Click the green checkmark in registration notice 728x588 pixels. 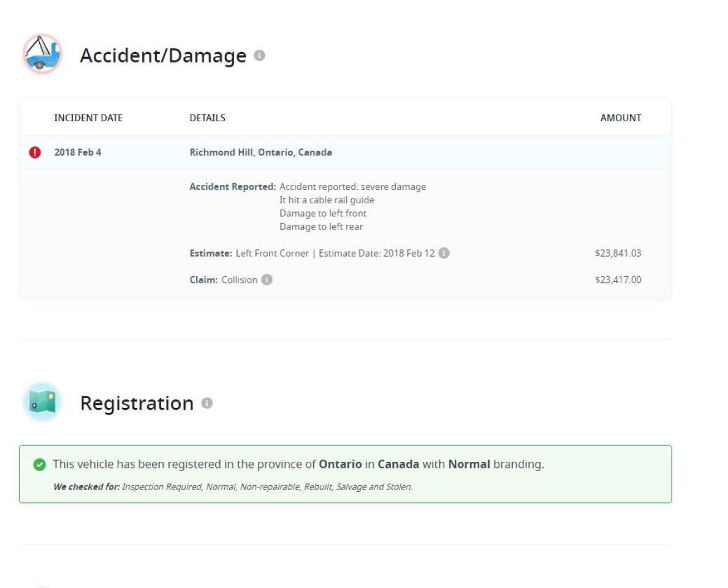click(x=39, y=464)
